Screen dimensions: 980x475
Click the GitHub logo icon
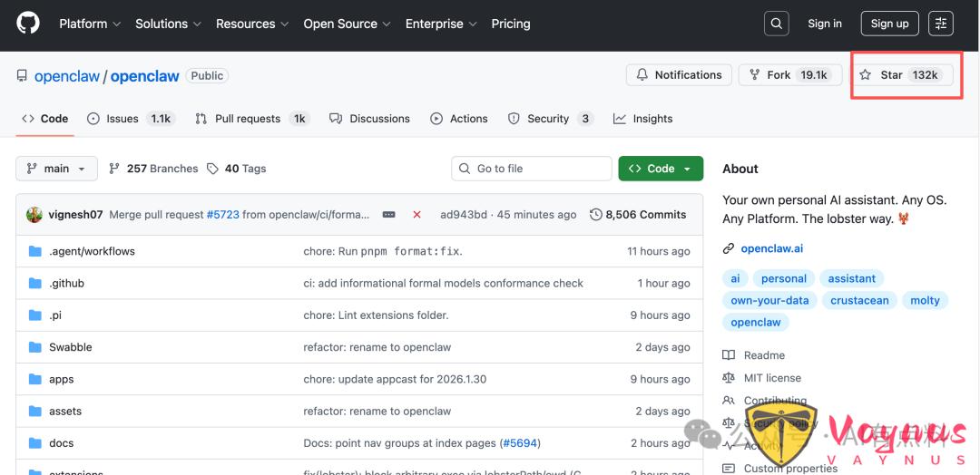[x=28, y=24]
